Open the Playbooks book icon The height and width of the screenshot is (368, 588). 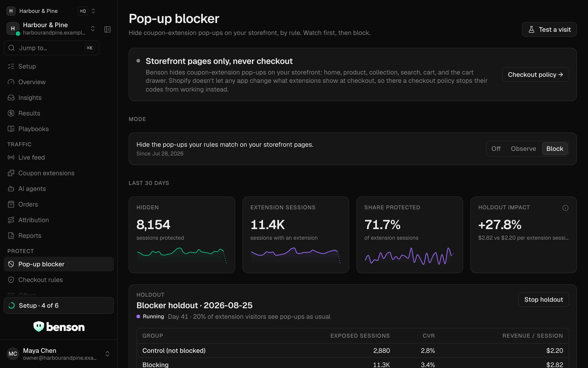[x=11, y=129]
